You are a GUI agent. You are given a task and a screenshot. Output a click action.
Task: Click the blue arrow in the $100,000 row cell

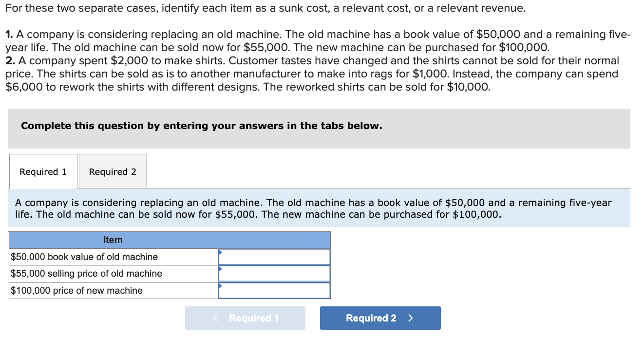pos(220,286)
